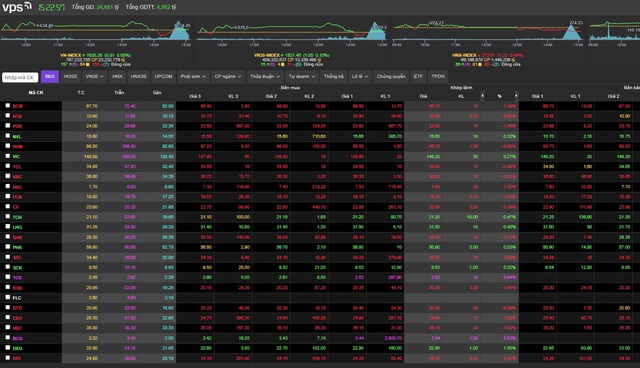
Task: Click right arrow beside % column header
Action: click(x=516, y=96)
